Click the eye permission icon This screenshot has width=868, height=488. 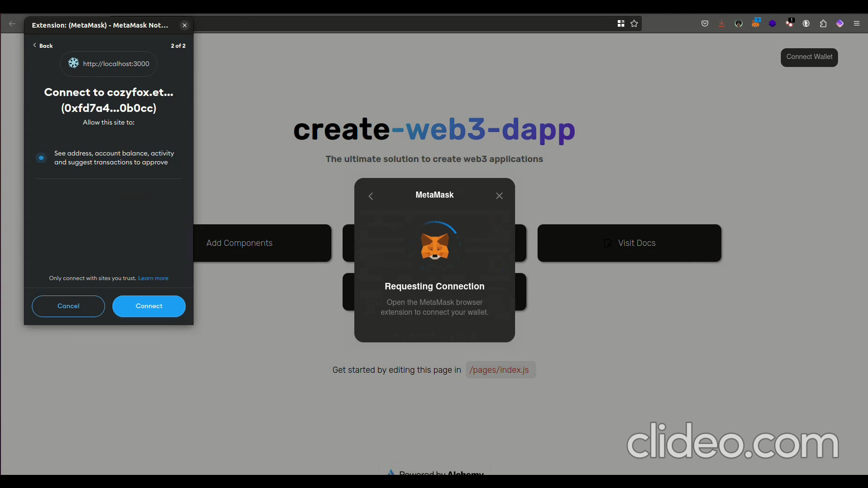point(41,158)
